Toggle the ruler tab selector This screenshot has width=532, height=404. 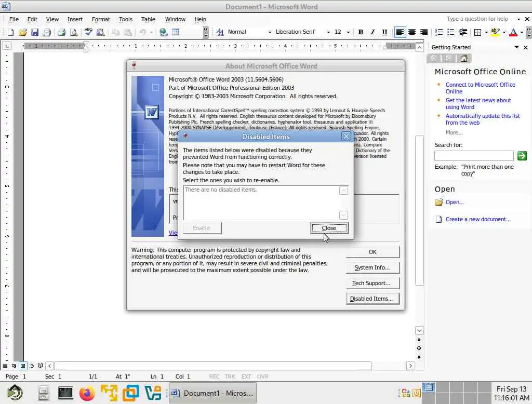(7, 46)
